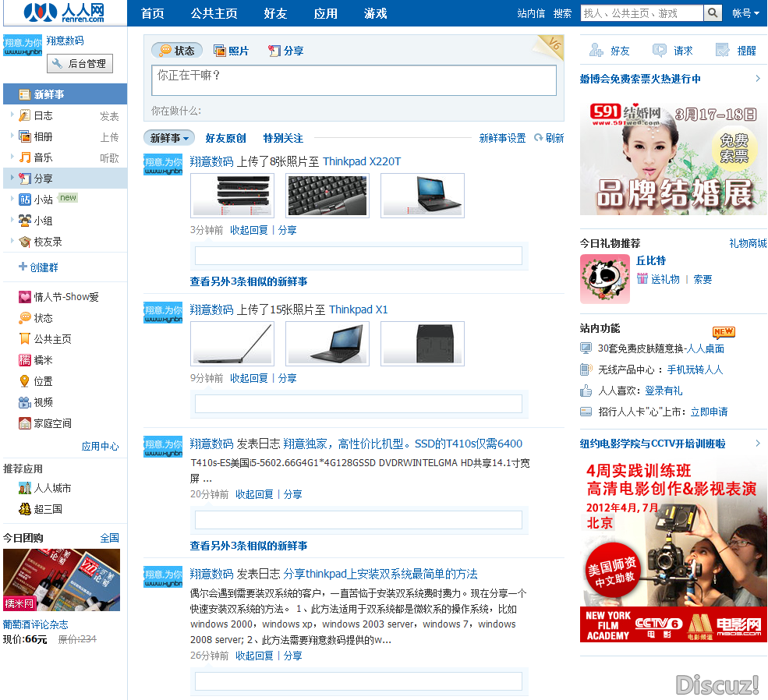The image size is (768, 700).
Task: Click the 丘比特 gift image
Action: coord(605,279)
